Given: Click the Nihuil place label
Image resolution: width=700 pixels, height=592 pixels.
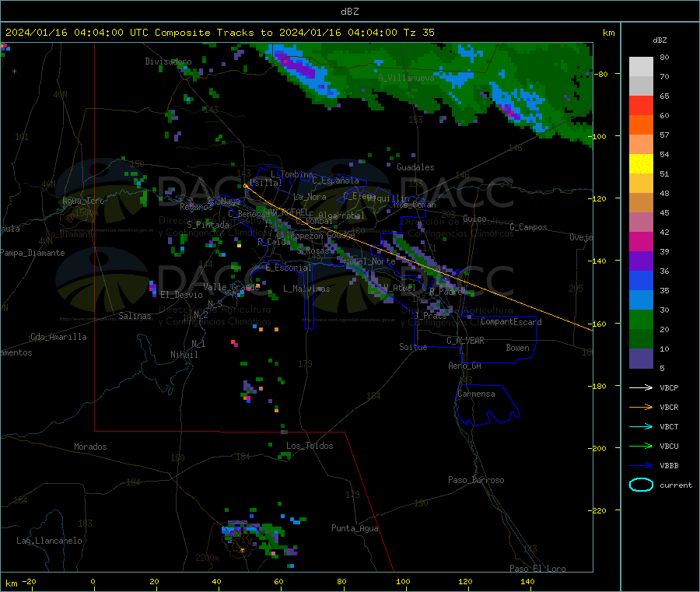Looking at the screenshot, I should 184,355.
